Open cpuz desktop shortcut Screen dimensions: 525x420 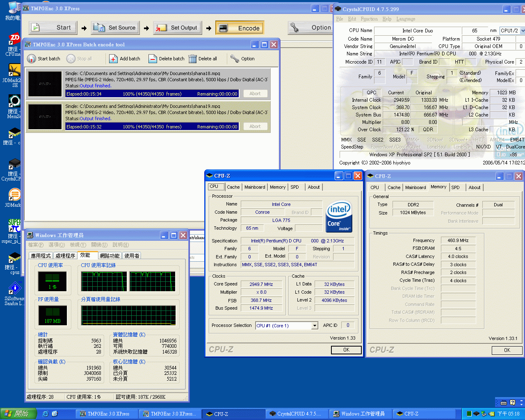(14, 262)
